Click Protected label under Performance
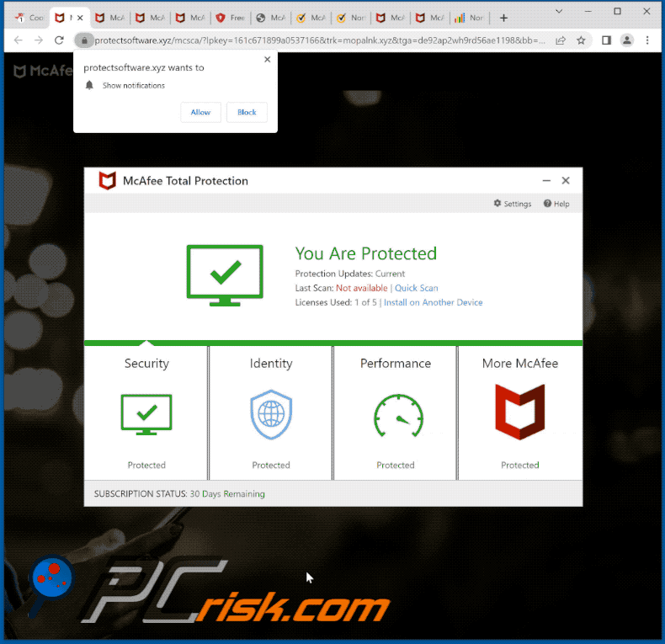 (x=396, y=465)
